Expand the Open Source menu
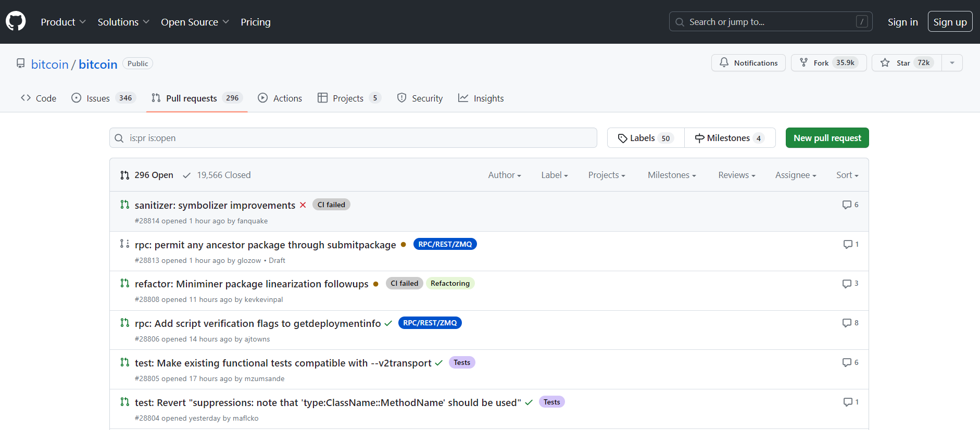 [195, 22]
